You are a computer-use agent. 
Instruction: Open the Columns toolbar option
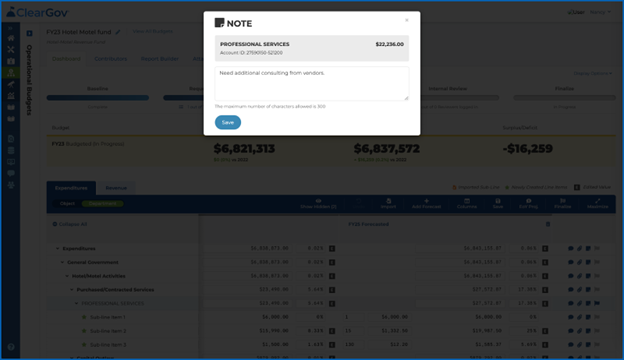pyautogui.click(x=467, y=203)
